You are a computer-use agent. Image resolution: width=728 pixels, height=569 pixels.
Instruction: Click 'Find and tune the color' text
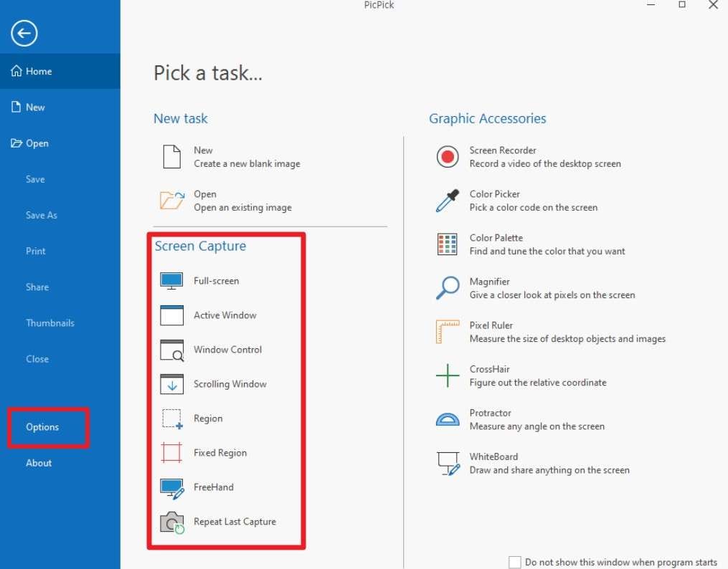[x=547, y=252]
